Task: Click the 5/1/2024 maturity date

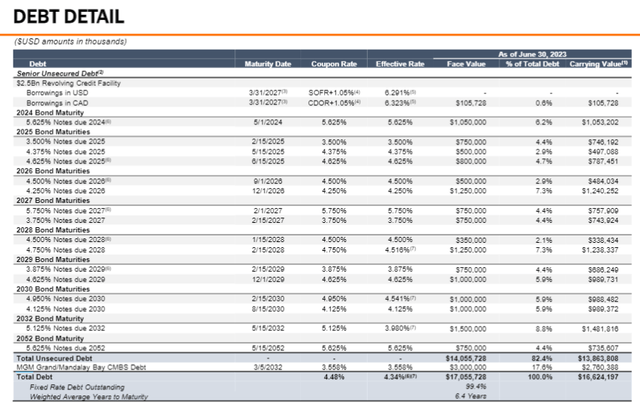Action: [x=268, y=122]
